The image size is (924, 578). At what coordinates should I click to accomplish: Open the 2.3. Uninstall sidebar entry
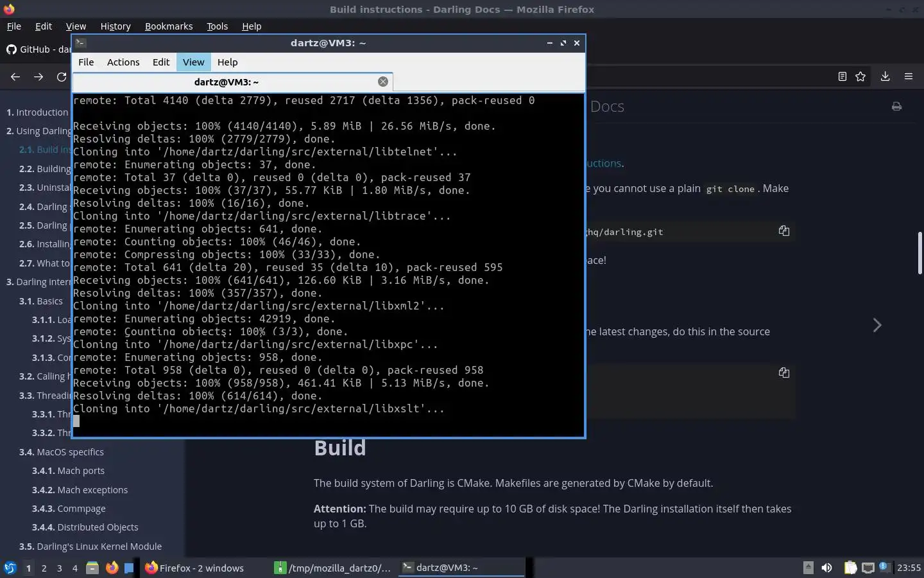coord(45,188)
